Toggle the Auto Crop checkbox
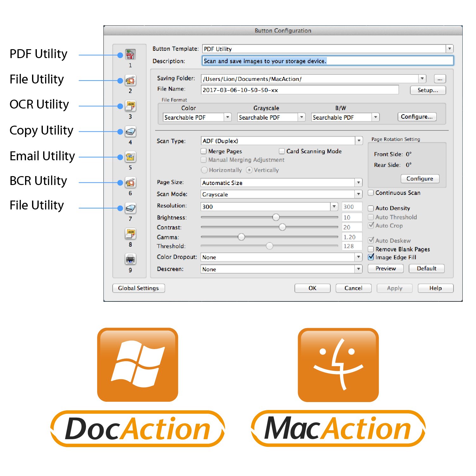Image resolution: width=476 pixels, height=476 pixels. (371, 226)
